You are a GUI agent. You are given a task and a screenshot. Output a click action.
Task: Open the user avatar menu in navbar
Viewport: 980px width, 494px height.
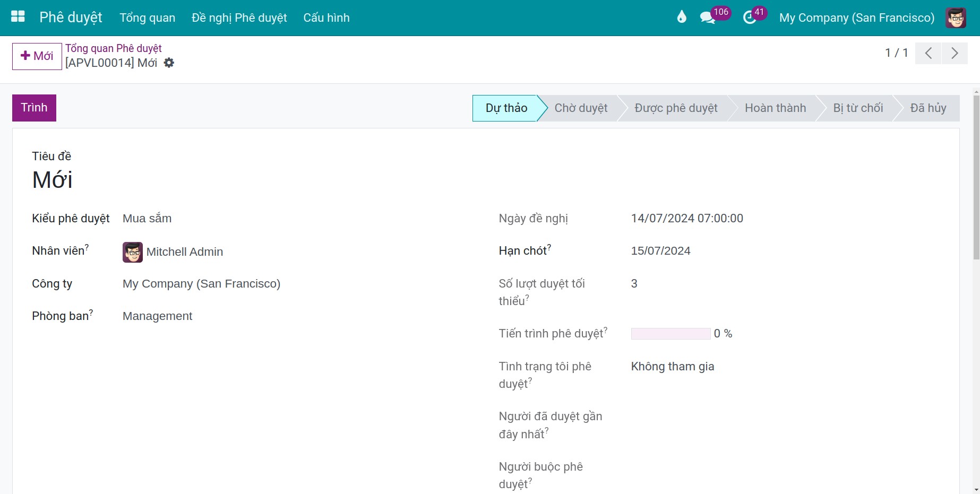(956, 18)
